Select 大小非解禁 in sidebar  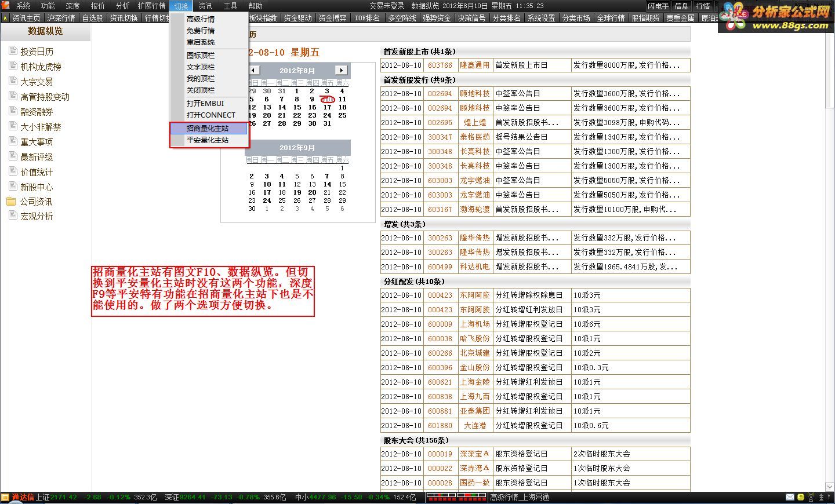pos(41,127)
